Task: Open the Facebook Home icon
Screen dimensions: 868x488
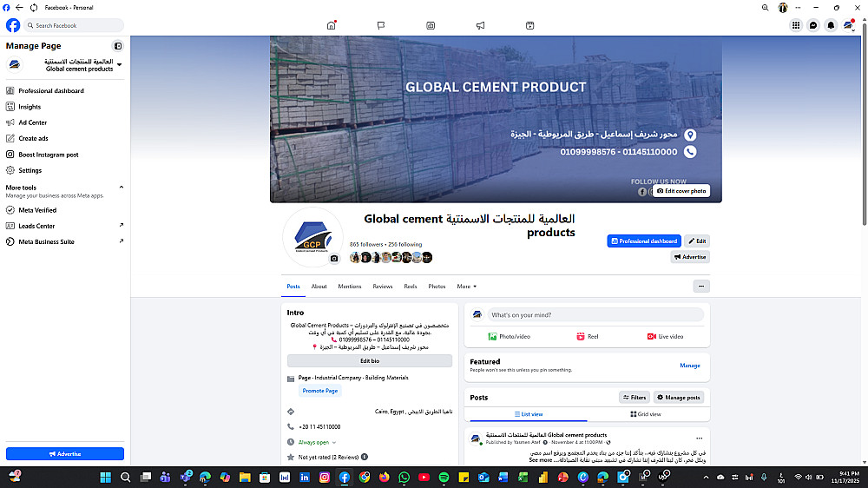Action: [331, 25]
